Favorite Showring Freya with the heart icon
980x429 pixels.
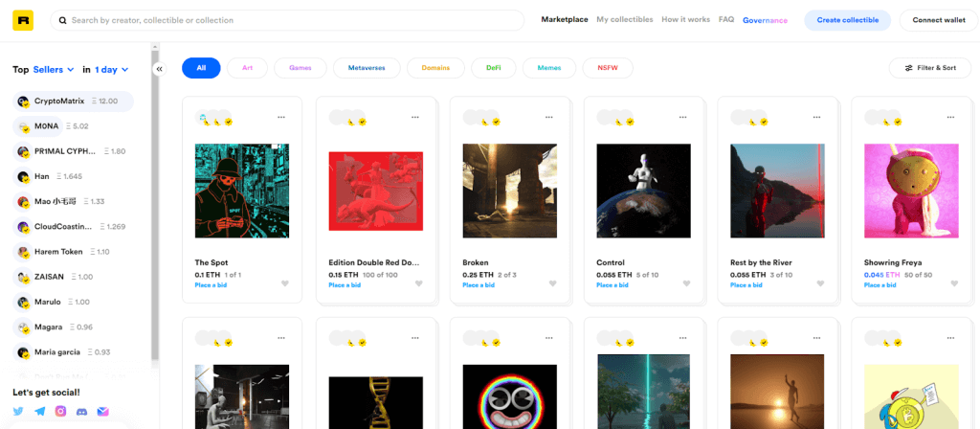(x=954, y=283)
